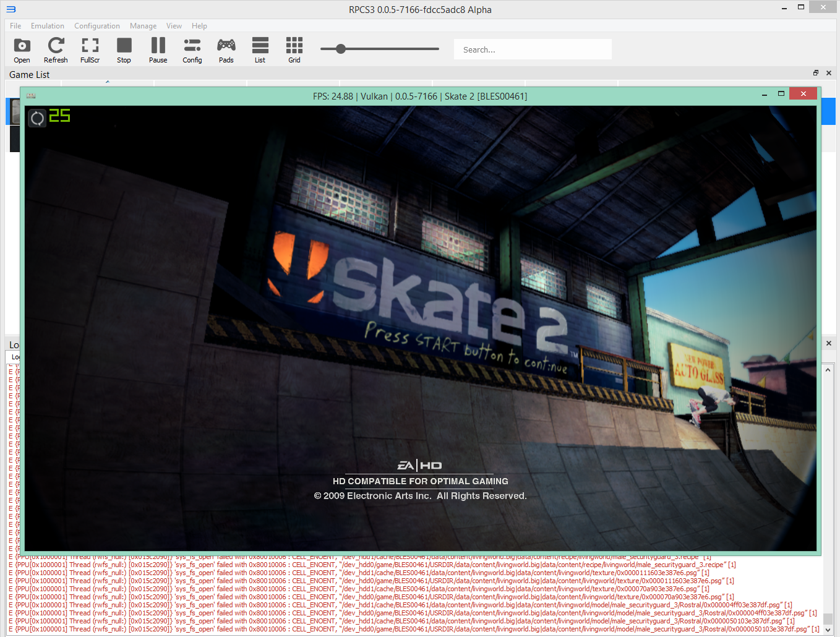Click the RPCS3 logo icon in the title bar

tap(11, 9)
